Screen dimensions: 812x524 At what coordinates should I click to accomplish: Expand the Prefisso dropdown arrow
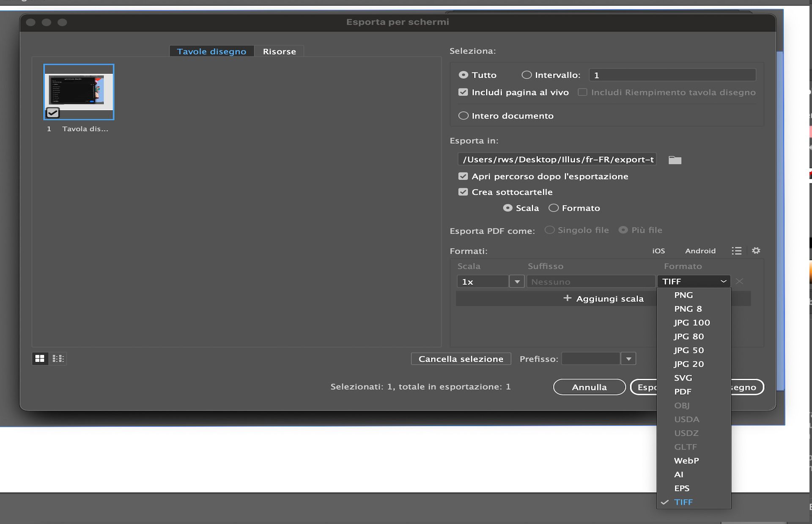tap(628, 359)
